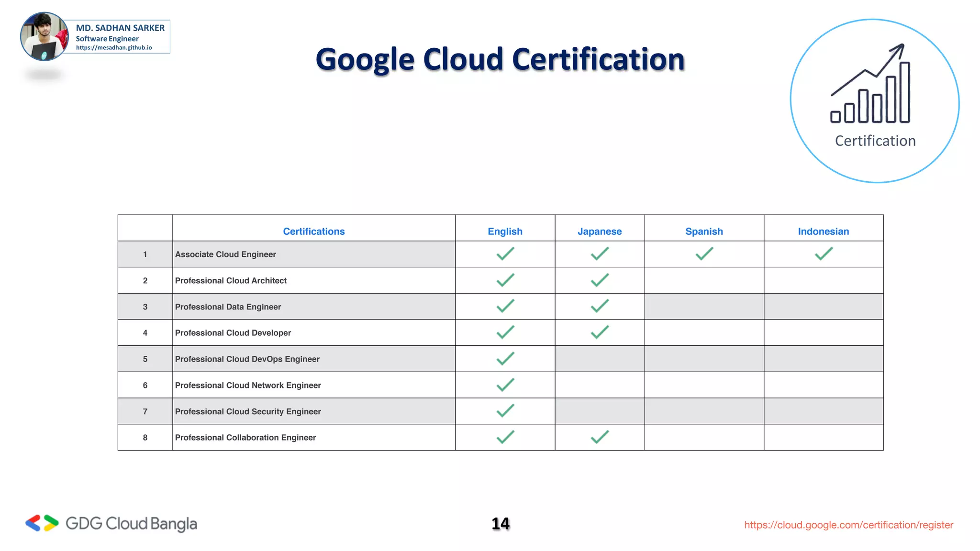Click the Japanese checkmark for Professional Cloud Architect
980x551 pixels.
[x=600, y=280]
